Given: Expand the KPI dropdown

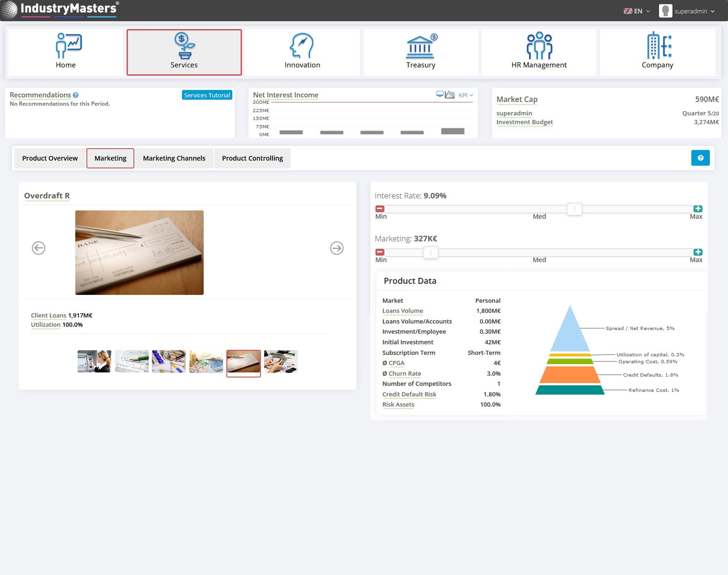Looking at the screenshot, I should [x=466, y=95].
